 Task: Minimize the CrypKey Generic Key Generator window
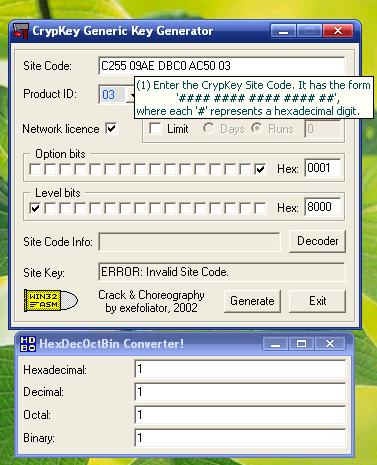point(283,31)
